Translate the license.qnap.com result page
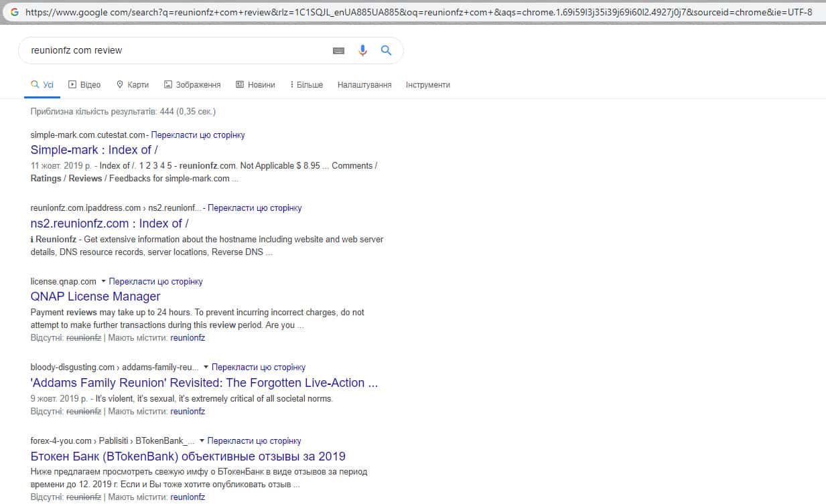Viewport: 826px width, 504px height. pos(156,282)
